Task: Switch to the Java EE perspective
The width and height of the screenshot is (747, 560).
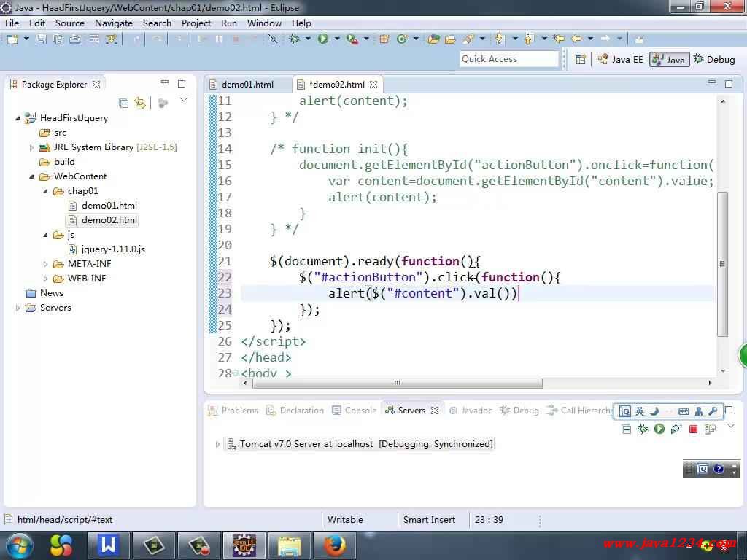Action: [x=621, y=60]
